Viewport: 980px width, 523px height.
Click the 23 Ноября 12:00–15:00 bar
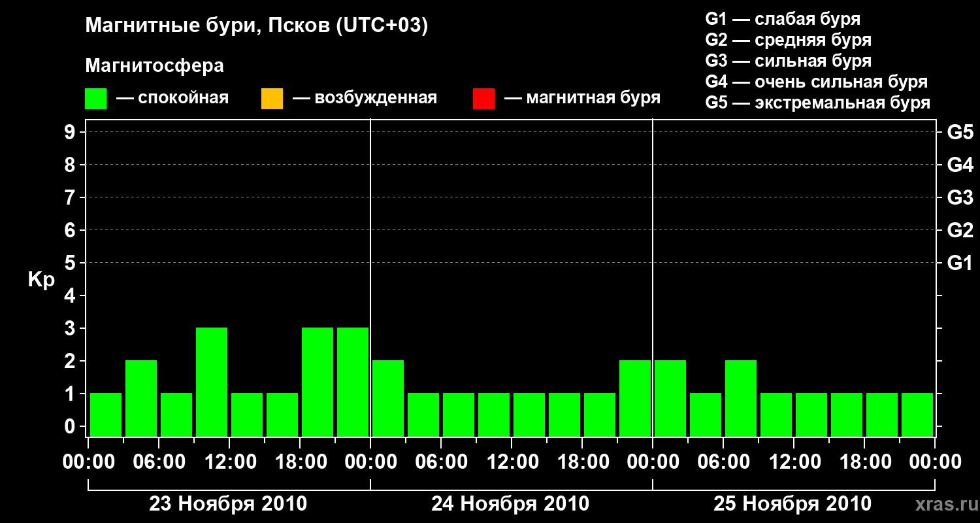pyautogui.click(x=247, y=414)
